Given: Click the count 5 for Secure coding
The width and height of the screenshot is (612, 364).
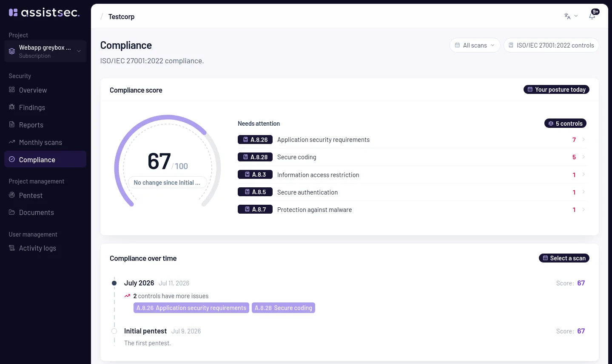Looking at the screenshot, I should click(x=574, y=157).
